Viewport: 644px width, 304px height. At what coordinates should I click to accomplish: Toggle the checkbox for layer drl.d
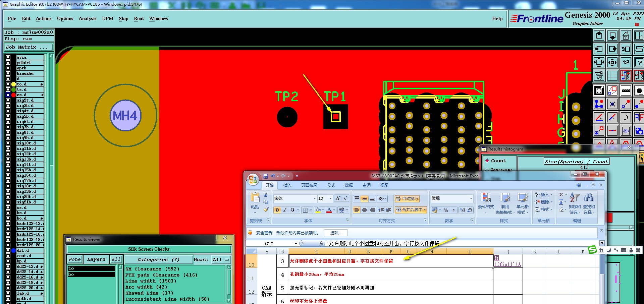[x=8, y=250]
